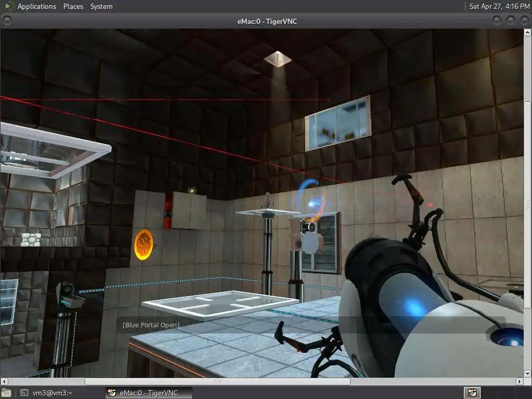The height and width of the screenshot is (399, 532).
Task: Click the show desktop icon in bottom panel
Action: pyautogui.click(x=6, y=393)
